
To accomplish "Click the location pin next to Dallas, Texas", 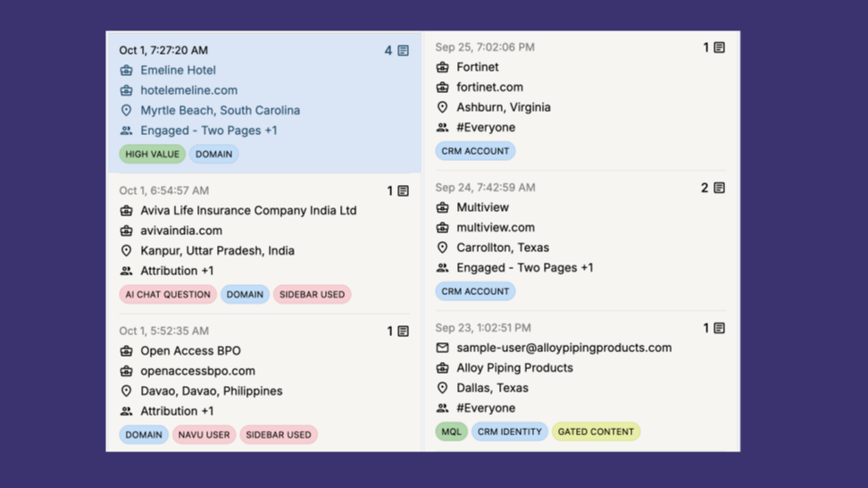I will pyautogui.click(x=442, y=388).
